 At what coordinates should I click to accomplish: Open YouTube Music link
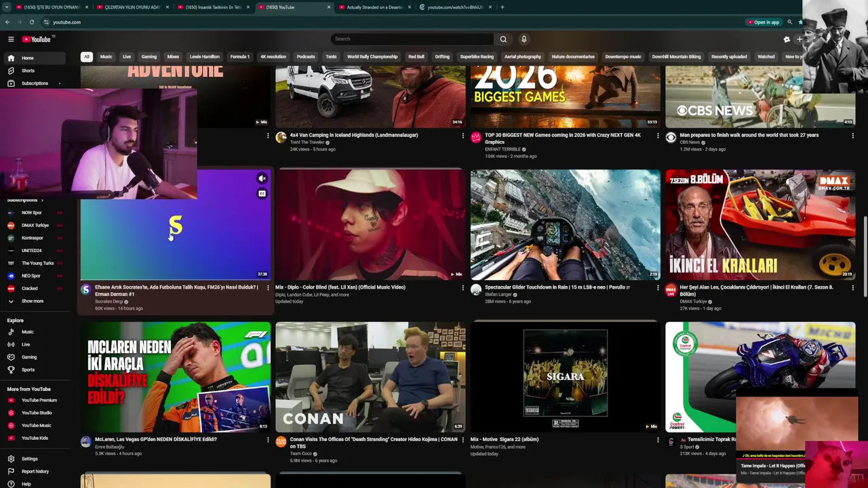(x=37, y=426)
